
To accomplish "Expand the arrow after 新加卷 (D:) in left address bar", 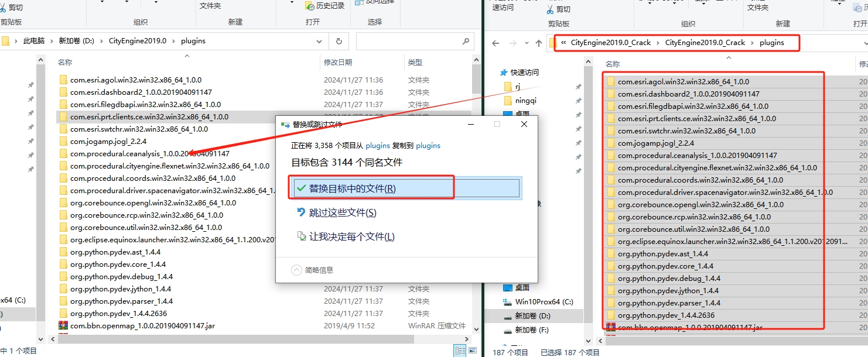I will tap(101, 41).
